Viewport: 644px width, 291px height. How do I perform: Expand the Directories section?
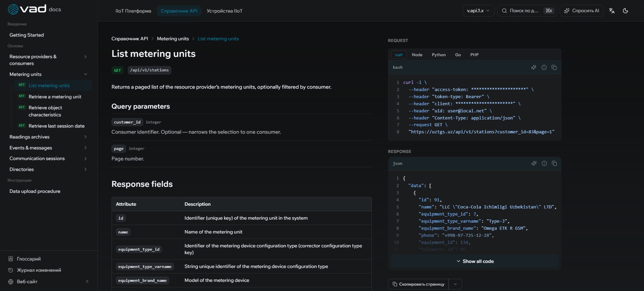85,170
